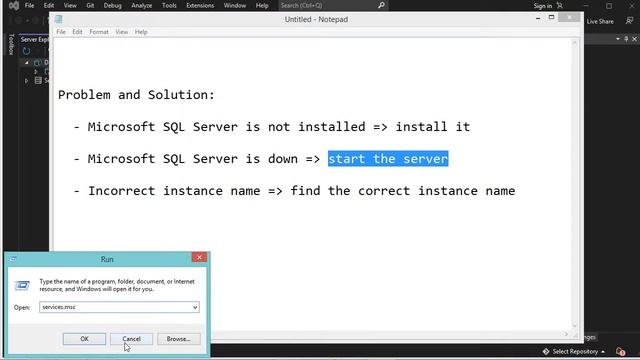640x360 pixels.
Task: Click the search magnifier icon in Visual Studio
Action: tap(381, 5)
